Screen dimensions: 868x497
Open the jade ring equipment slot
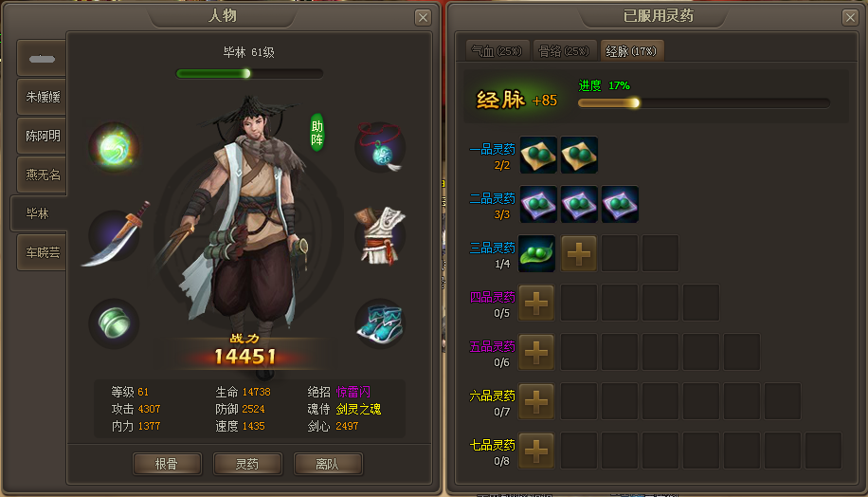click(x=114, y=323)
